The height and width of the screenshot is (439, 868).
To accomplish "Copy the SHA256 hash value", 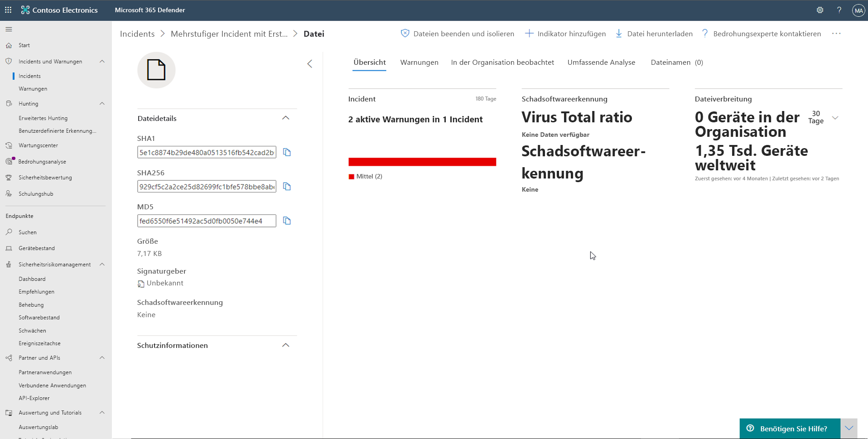I will click(x=287, y=186).
